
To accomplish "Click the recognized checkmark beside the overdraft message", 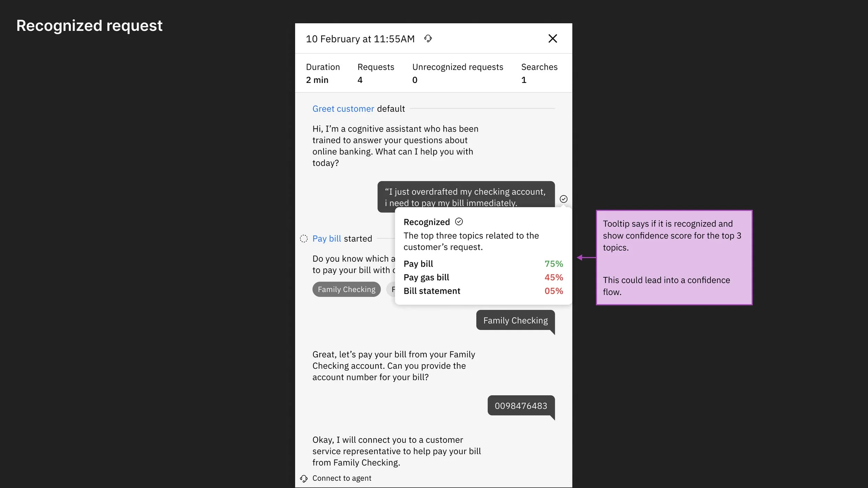I will 563,199.
